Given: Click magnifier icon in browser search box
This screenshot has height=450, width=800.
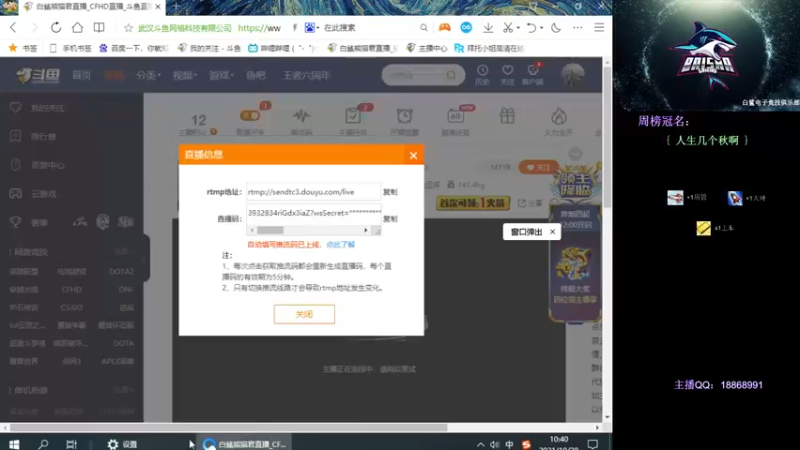Looking at the screenshot, I should [423, 28].
